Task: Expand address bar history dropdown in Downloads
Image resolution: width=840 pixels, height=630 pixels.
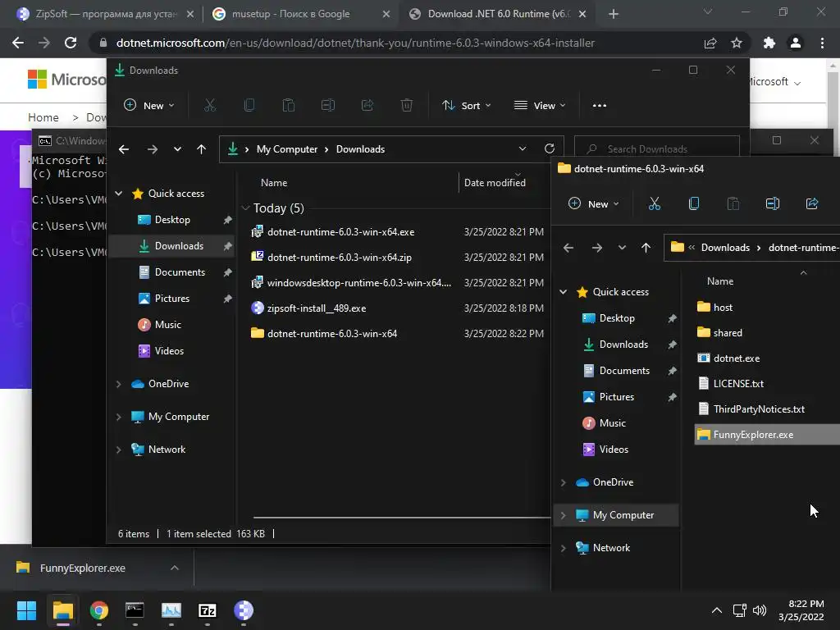Action: [x=523, y=149]
